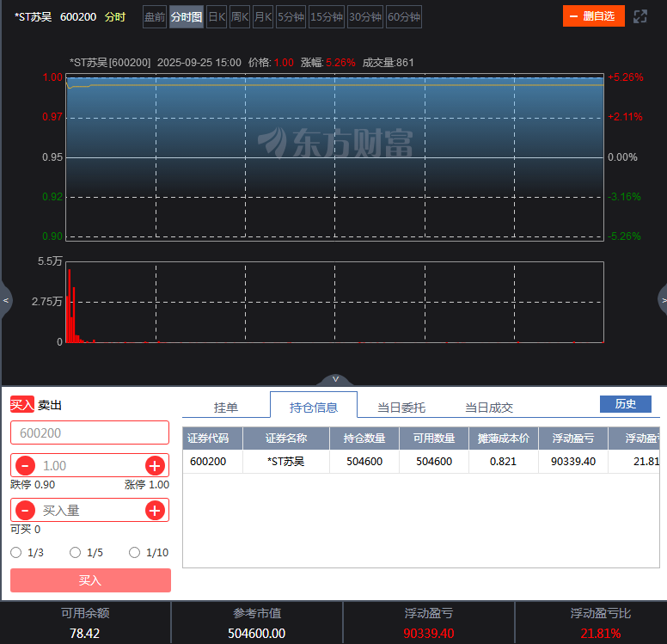The image size is (667, 644).
Task: Open the 当日委托 today's orders tab
Action: [x=401, y=408]
